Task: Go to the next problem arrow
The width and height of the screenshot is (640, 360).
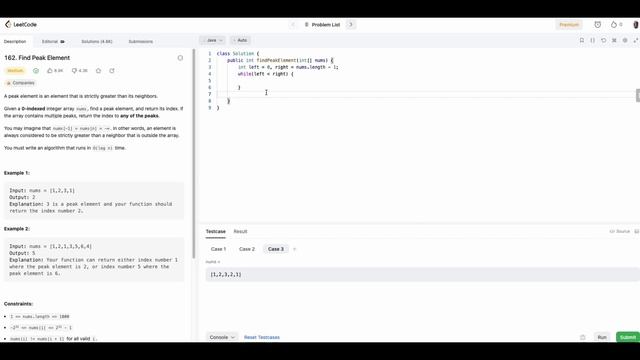Action: click(351, 24)
